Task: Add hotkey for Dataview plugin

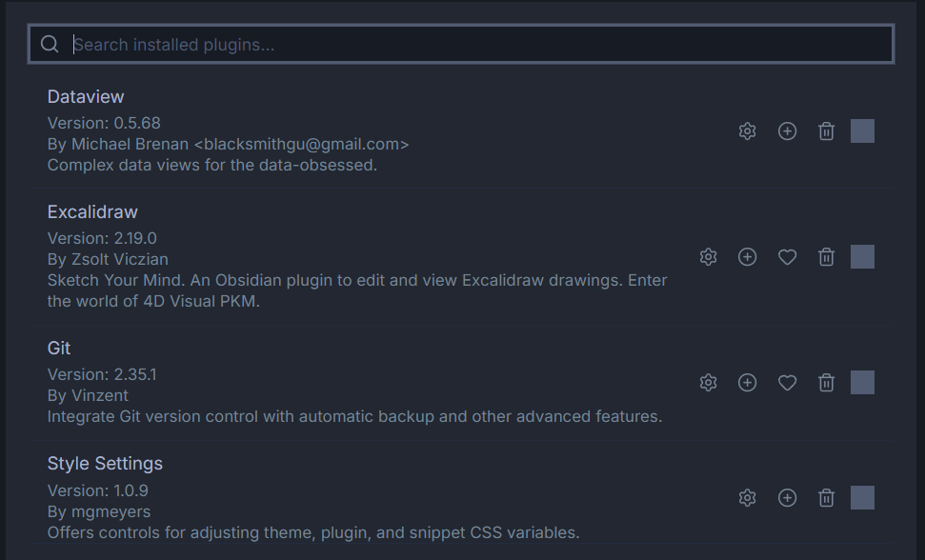Action: coord(787,131)
